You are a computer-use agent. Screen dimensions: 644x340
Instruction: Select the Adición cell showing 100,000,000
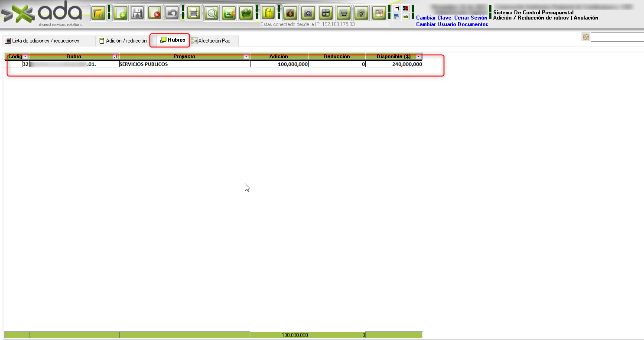click(279, 64)
